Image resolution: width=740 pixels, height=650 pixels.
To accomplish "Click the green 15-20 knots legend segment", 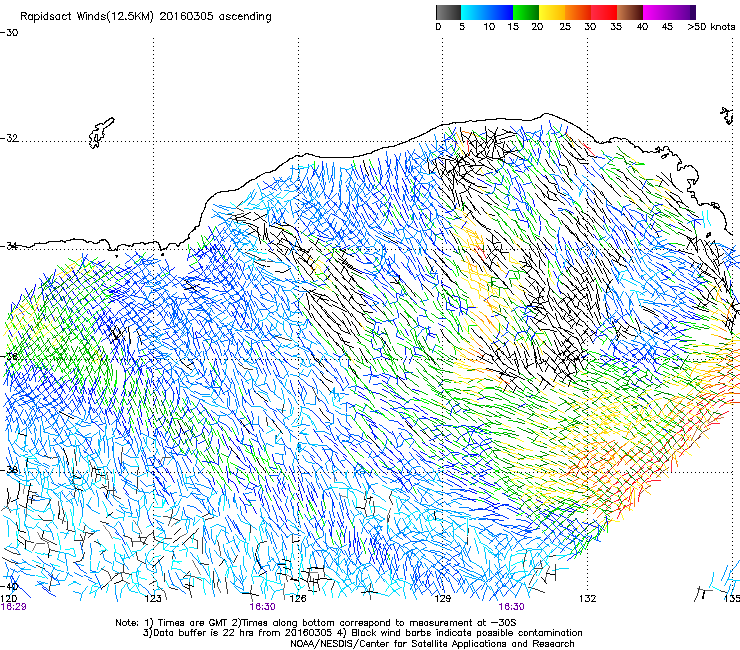I will [526, 12].
